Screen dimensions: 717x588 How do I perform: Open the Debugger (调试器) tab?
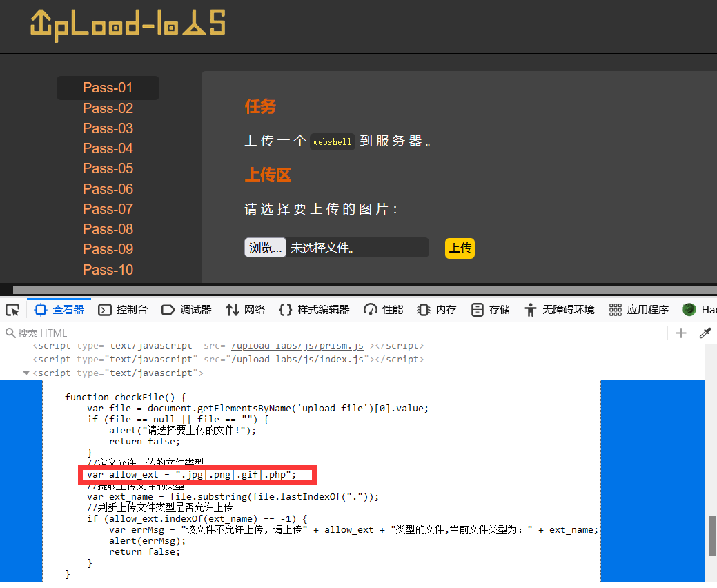coord(186,310)
